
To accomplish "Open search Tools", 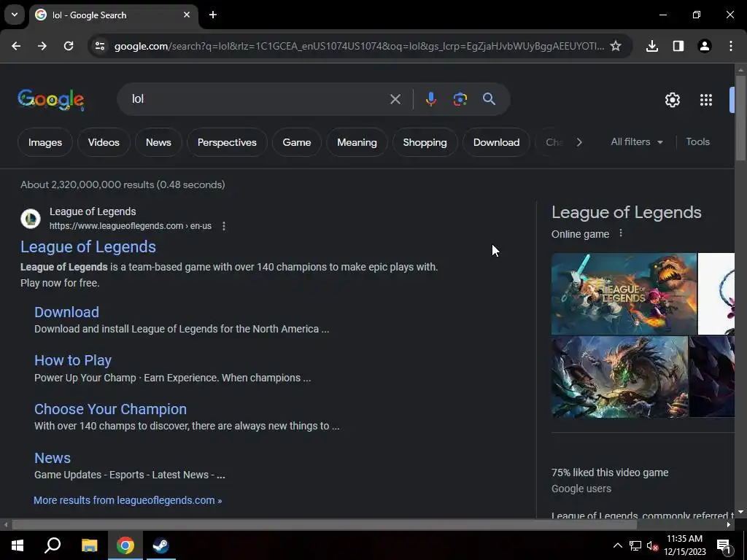I will pos(697,142).
